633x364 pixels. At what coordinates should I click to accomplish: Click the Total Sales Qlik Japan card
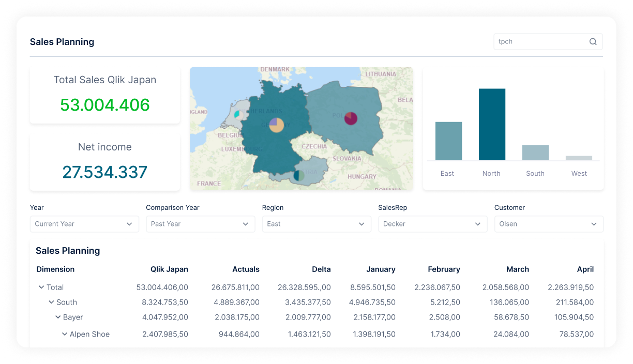105,95
